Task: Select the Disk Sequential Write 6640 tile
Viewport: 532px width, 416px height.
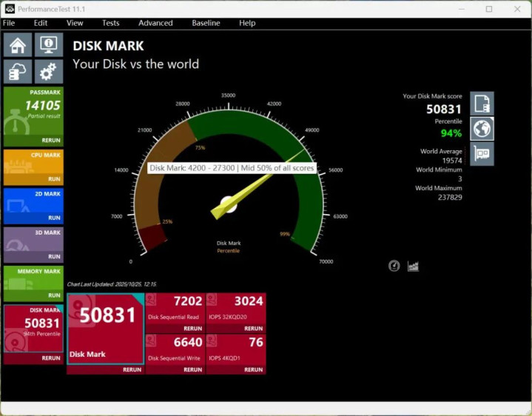Action: [x=175, y=350]
